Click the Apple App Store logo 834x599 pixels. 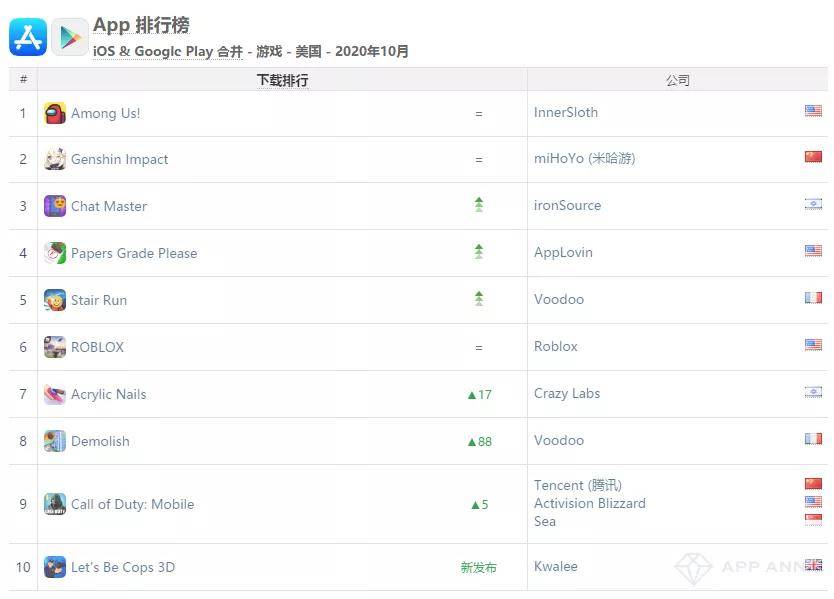(x=28, y=37)
